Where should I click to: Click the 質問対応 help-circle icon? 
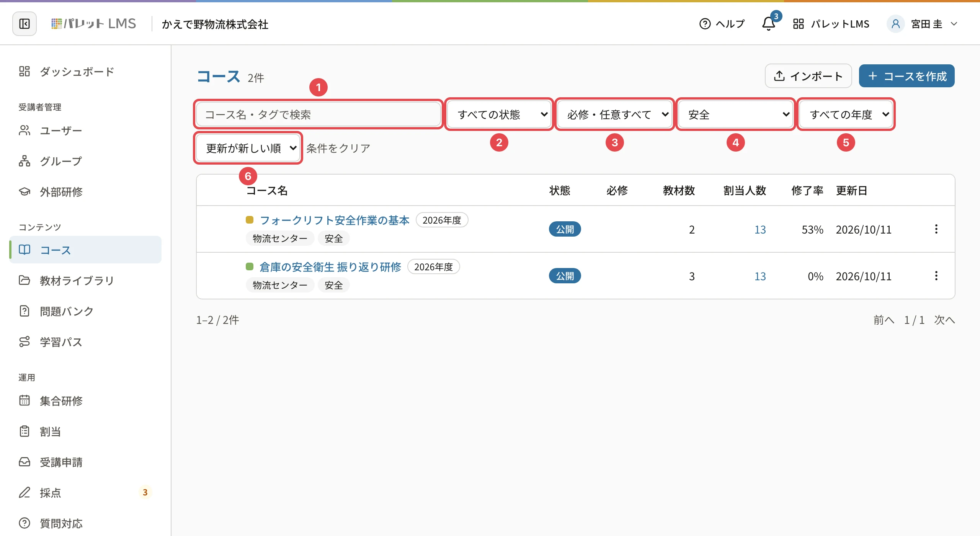click(24, 523)
